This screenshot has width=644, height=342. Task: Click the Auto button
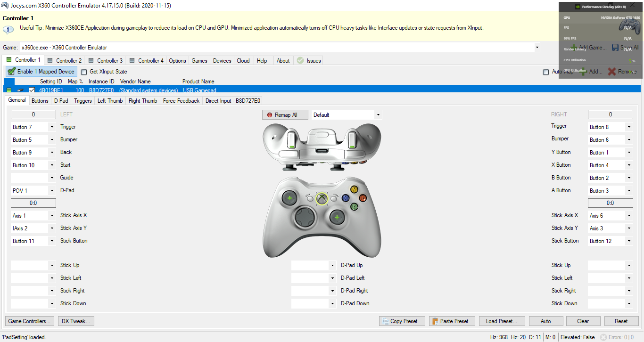pos(546,321)
